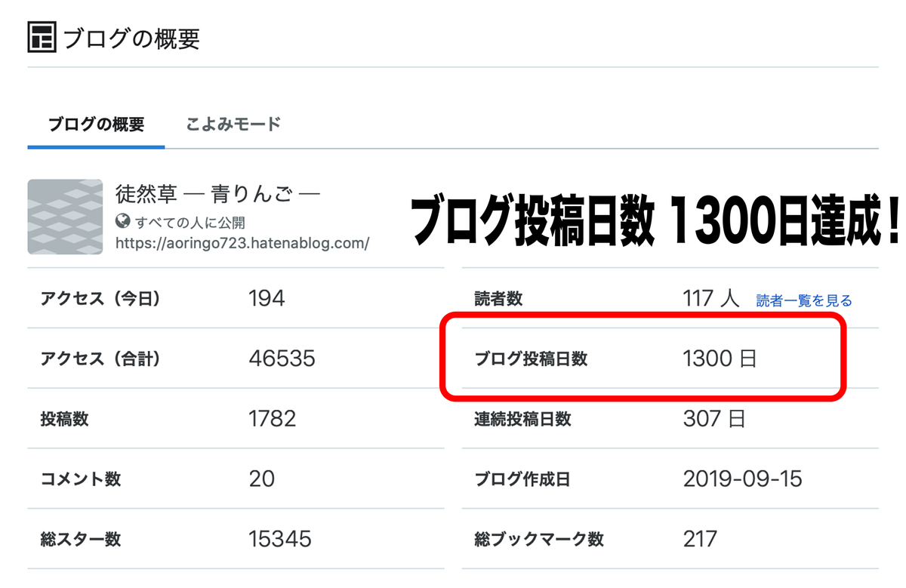This screenshot has width=906, height=588.
Task: Click the 総スター数 value 15345
Action: (x=279, y=539)
